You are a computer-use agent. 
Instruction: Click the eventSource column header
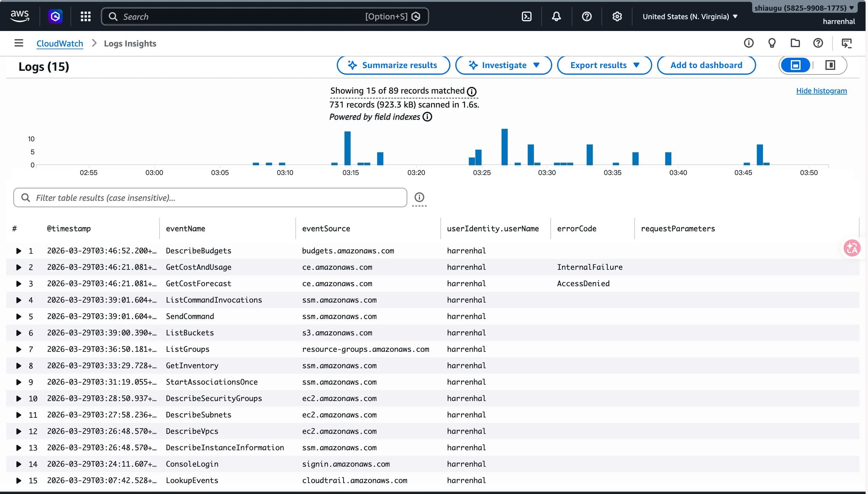click(x=326, y=229)
